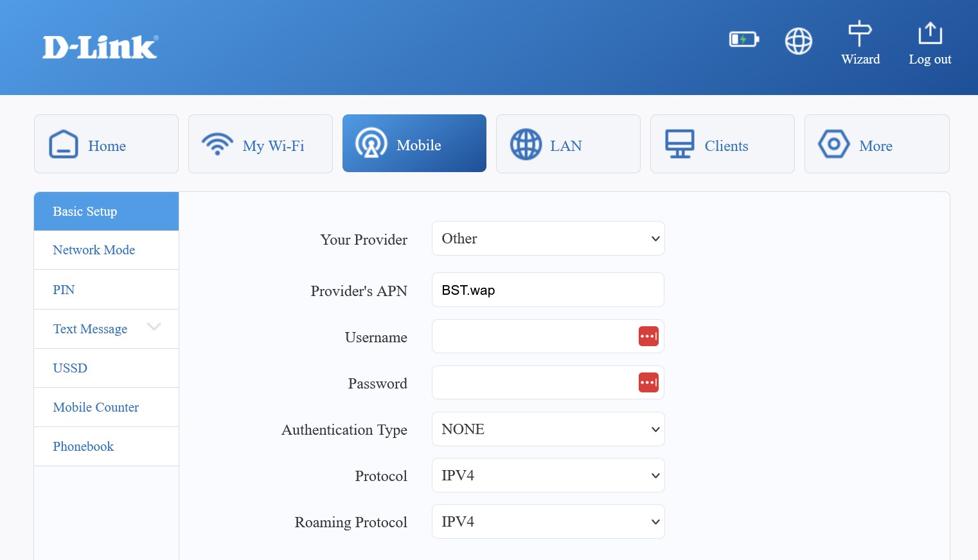
Task: Click password manager icon in Password field
Action: (648, 383)
